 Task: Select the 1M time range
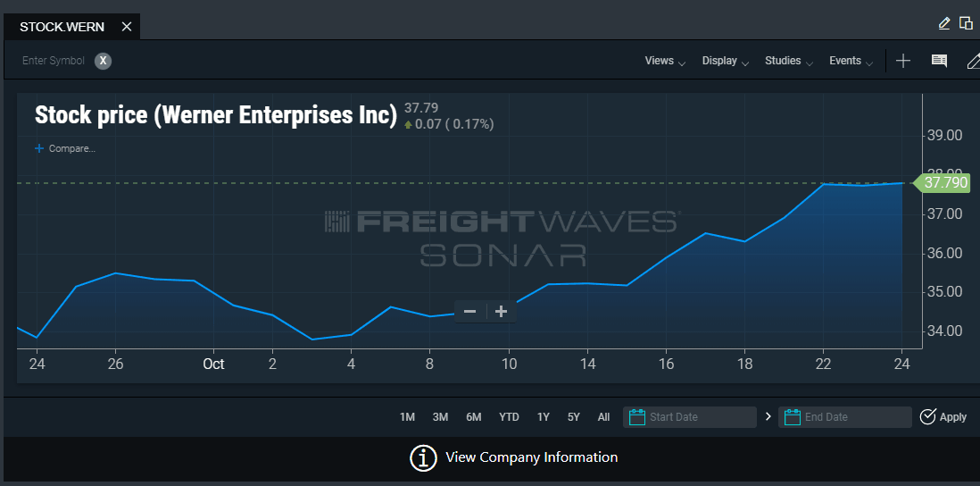407,417
